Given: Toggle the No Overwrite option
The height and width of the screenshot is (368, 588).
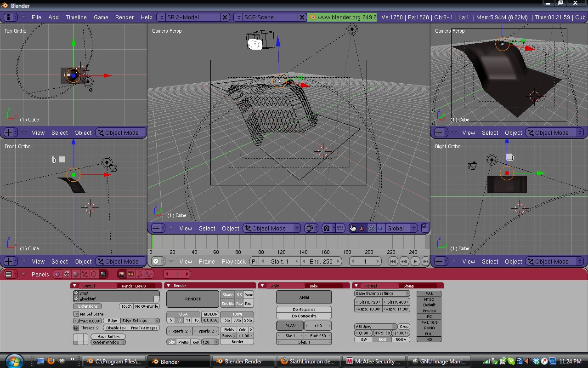Looking at the screenshot, I should pos(147,306).
